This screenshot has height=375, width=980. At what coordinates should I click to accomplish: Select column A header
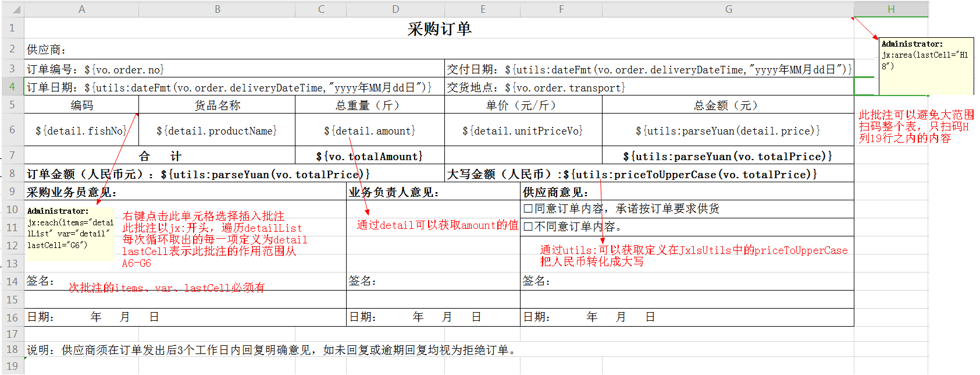click(81, 9)
